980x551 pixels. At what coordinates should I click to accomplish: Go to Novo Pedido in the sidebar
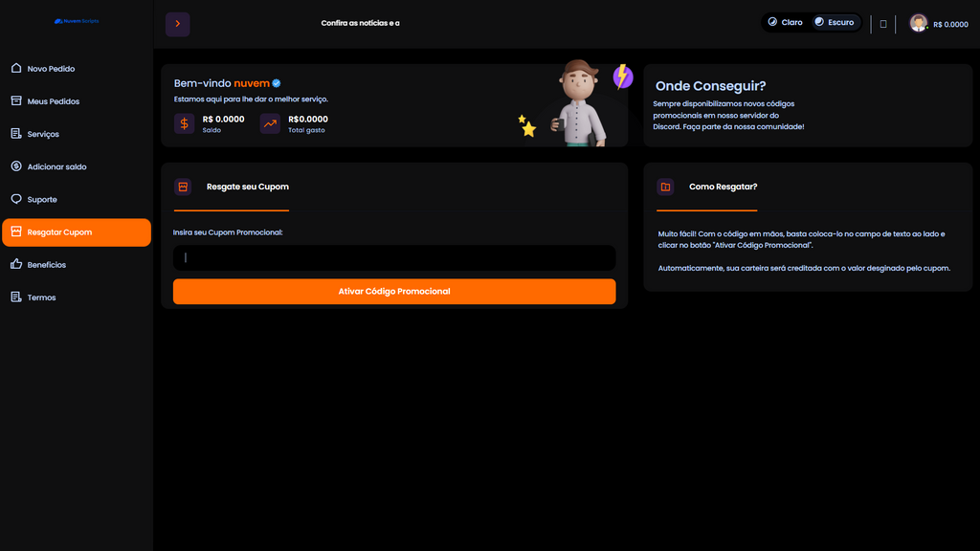tap(51, 69)
